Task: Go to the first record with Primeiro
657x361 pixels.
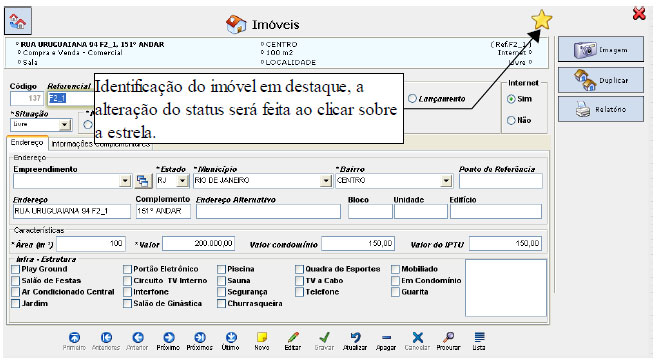Action: pyautogui.click(x=74, y=338)
